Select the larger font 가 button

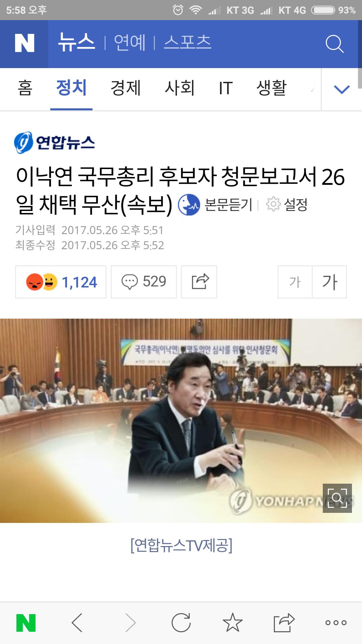tap(329, 282)
